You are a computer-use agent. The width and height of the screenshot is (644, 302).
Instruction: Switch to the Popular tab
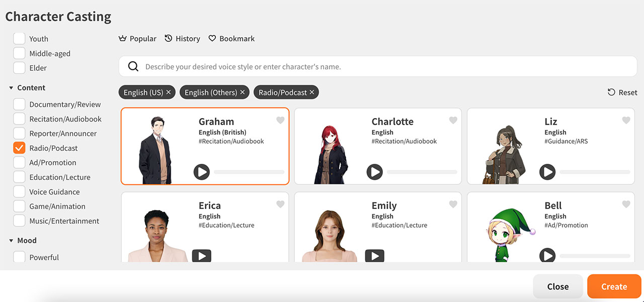tap(137, 39)
